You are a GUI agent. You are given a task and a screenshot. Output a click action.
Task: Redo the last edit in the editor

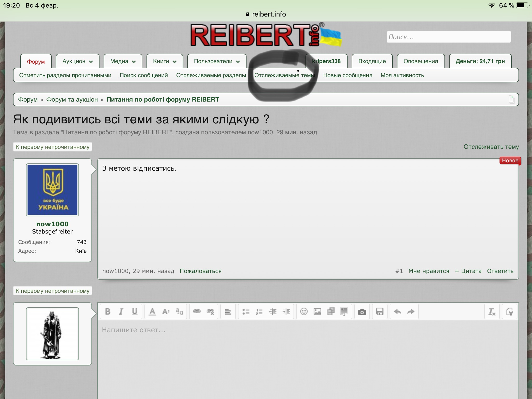coord(411,311)
